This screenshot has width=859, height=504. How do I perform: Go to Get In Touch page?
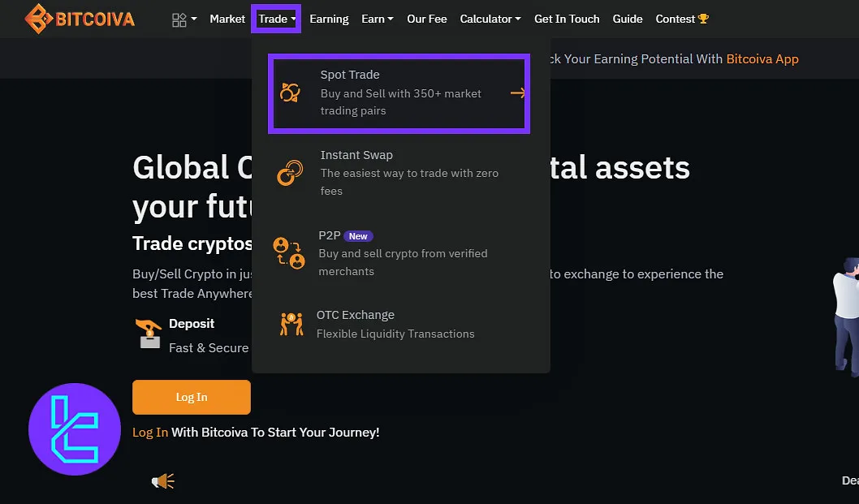pos(567,19)
